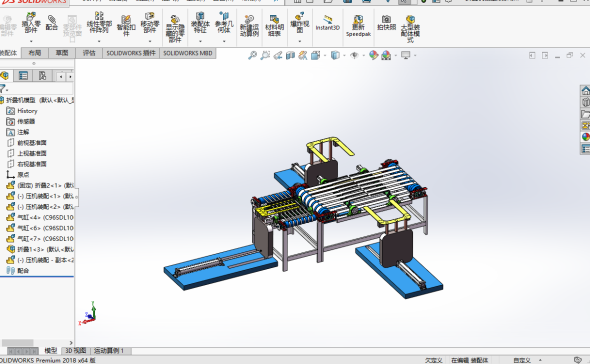Open the SOLIDWORKS 插件 add-ins tab

pos(131,53)
